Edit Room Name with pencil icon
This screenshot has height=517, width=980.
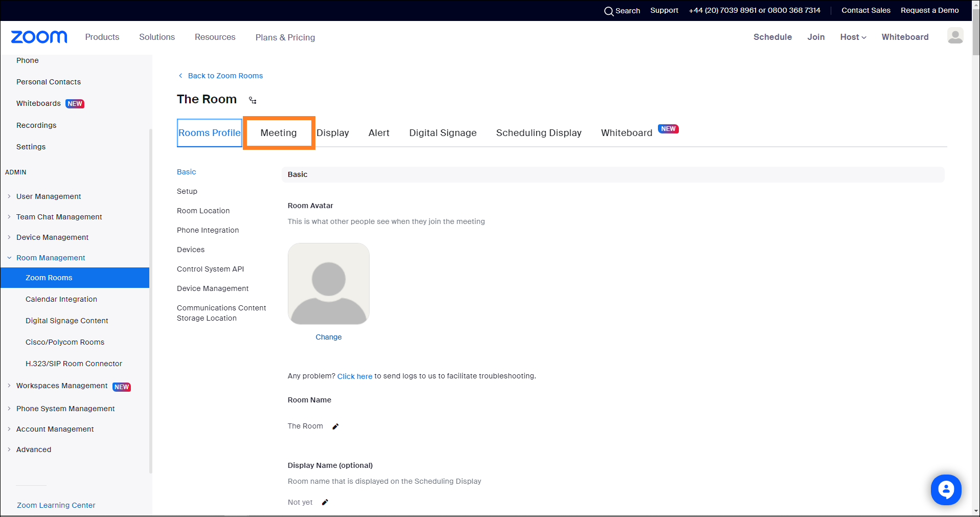click(x=335, y=426)
